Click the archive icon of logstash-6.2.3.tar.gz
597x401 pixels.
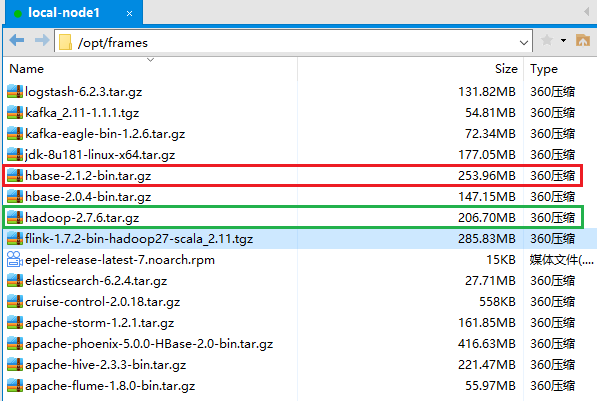15,91
